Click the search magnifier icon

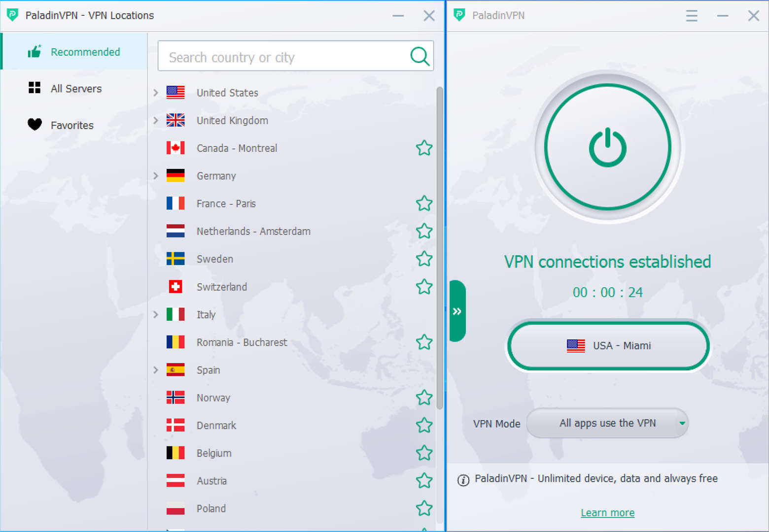coord(419,56)
